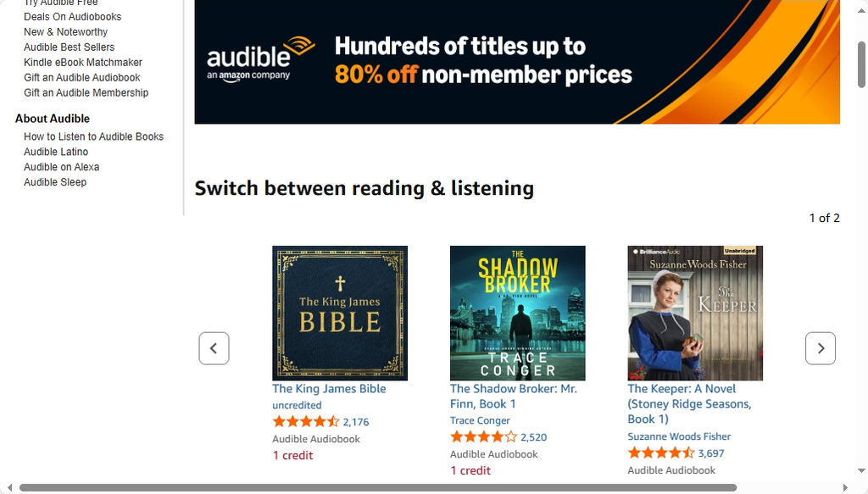Click the previous carousel arrow button

214,348
